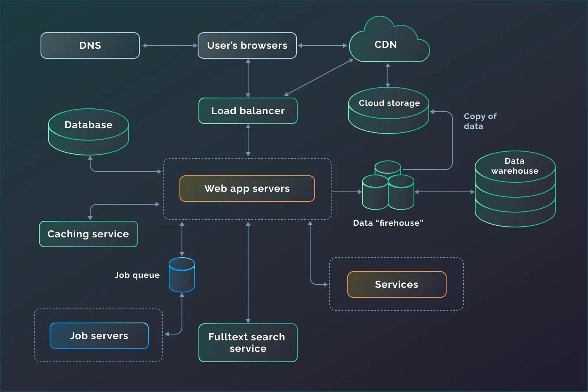The image size is (588, 392).
Task: Click the Copy of data label
Action: point(480,121)
